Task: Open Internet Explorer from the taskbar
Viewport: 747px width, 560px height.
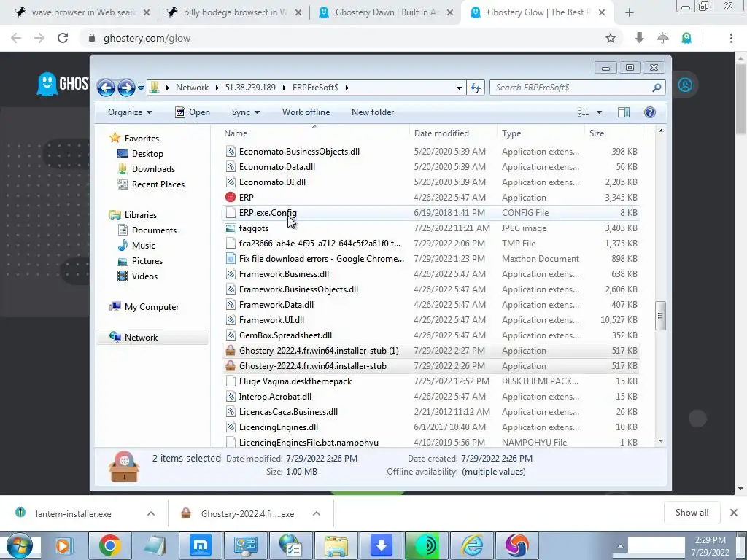Action: pos(472,545)
